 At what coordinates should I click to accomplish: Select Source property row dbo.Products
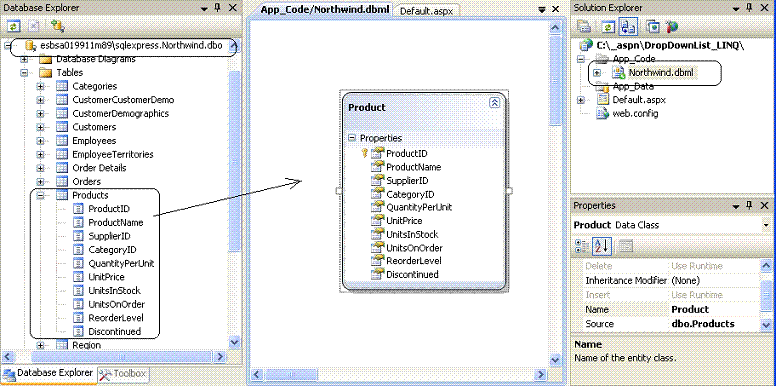pos(666,324)
